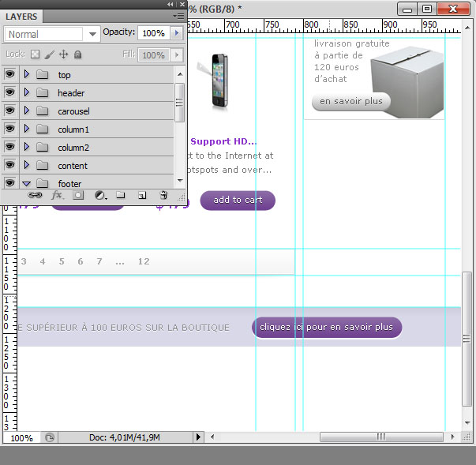Create a new layer group
Image resolution: width=476 pixels, height=465 pixels.
(121, 195)
